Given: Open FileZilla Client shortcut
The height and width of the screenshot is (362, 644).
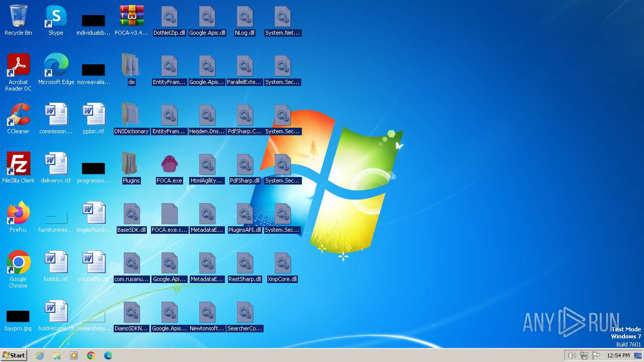Looking at the screenshot, I should (x=18, y=168).
